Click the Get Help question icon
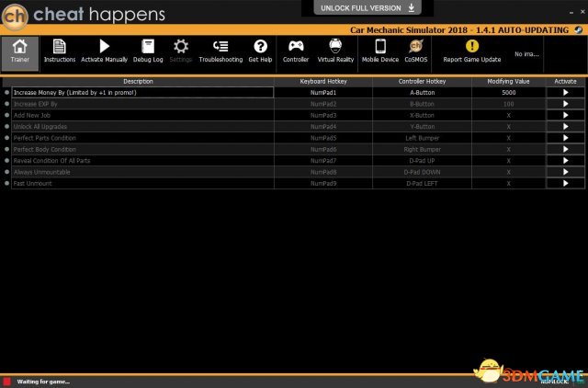 coord(260,47)
